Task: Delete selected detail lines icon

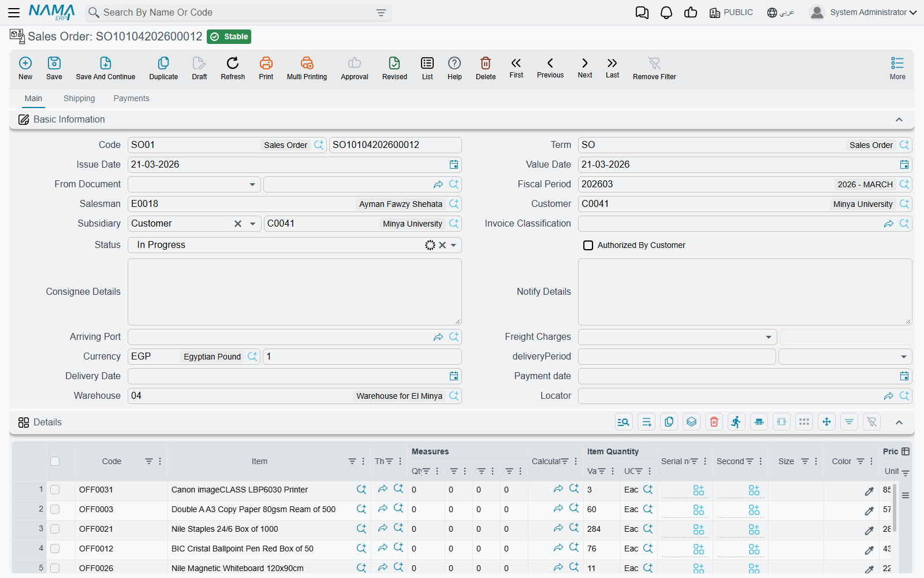Action: pyautogui.click(x=714, y=422)
